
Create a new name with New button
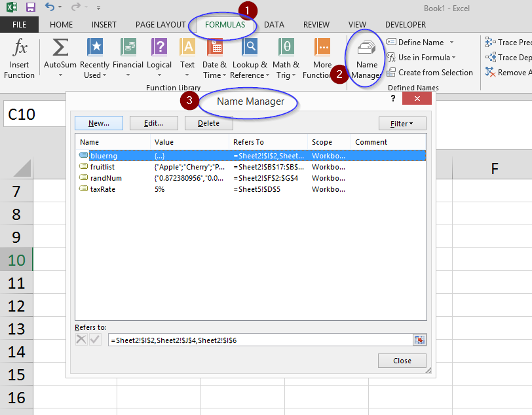98,122
